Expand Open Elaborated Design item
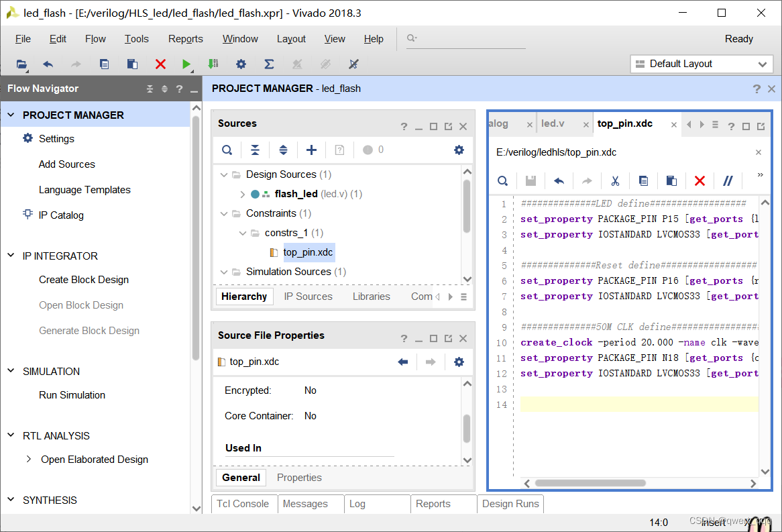Screen dimensions: 782x532 tap(28, 459)
